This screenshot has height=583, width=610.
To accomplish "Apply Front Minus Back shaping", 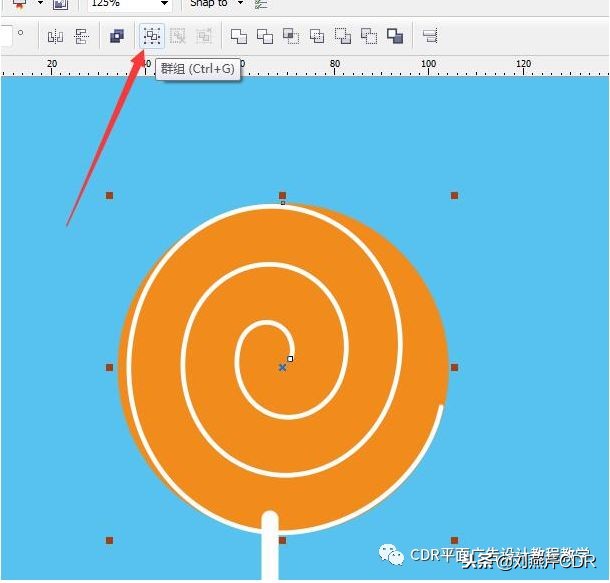I will pyautogui.click(x=343, y=36).
